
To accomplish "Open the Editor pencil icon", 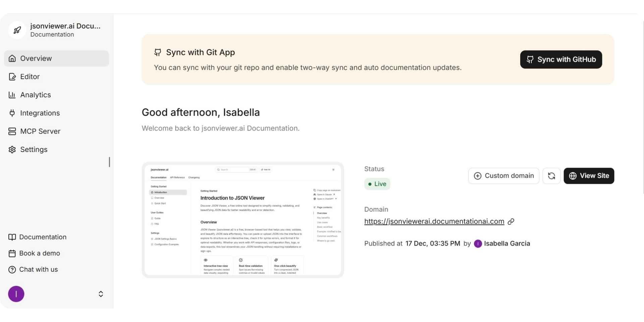I will [12, 76].
